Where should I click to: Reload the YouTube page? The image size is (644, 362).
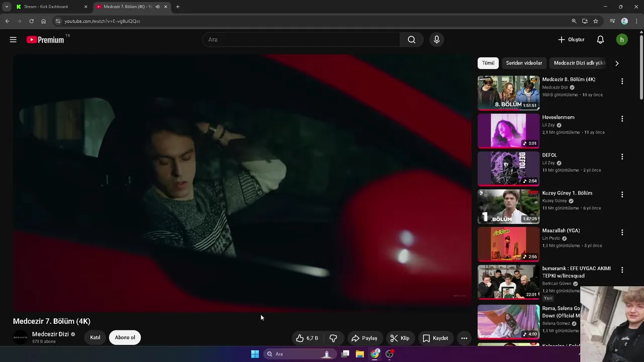pyautogui.click(x=31, y=21)
